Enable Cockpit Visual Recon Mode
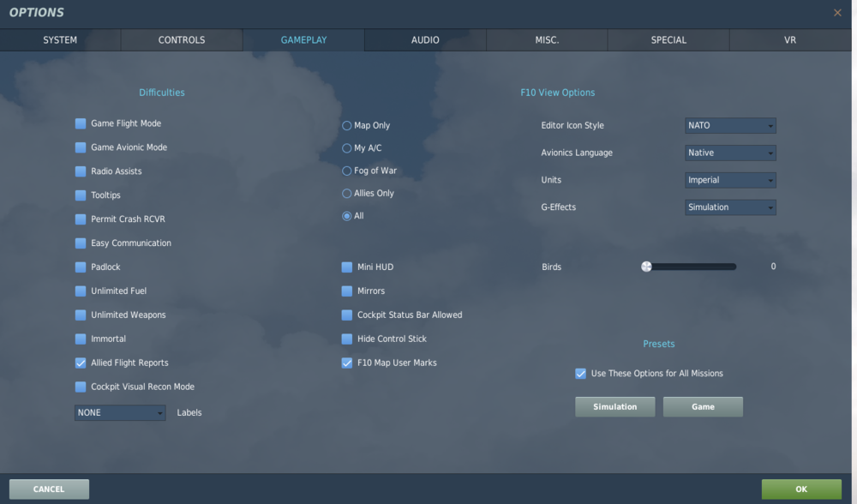The width and height of the screenshot is (857, 504). point(81,387)
